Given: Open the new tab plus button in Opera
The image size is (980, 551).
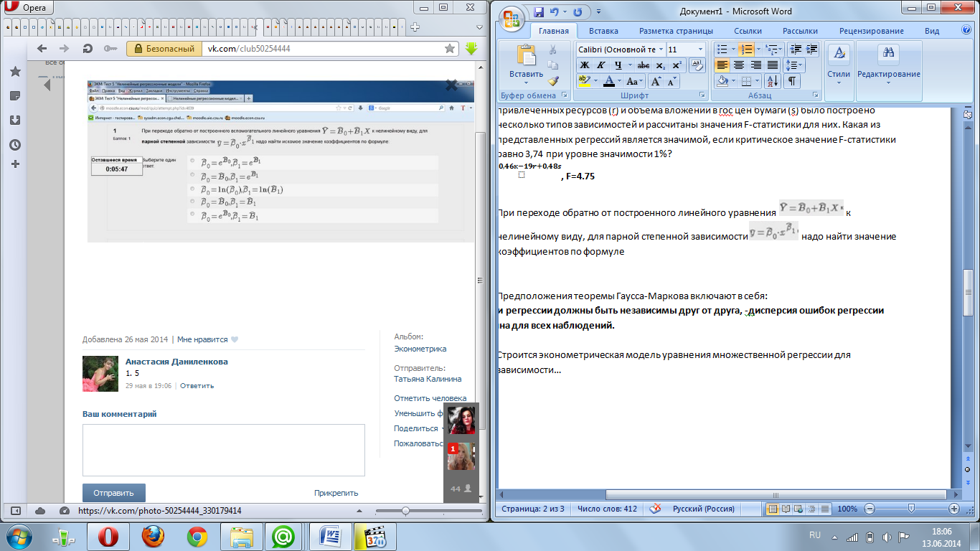Looking at the screenshot, I should click(415, 27).
